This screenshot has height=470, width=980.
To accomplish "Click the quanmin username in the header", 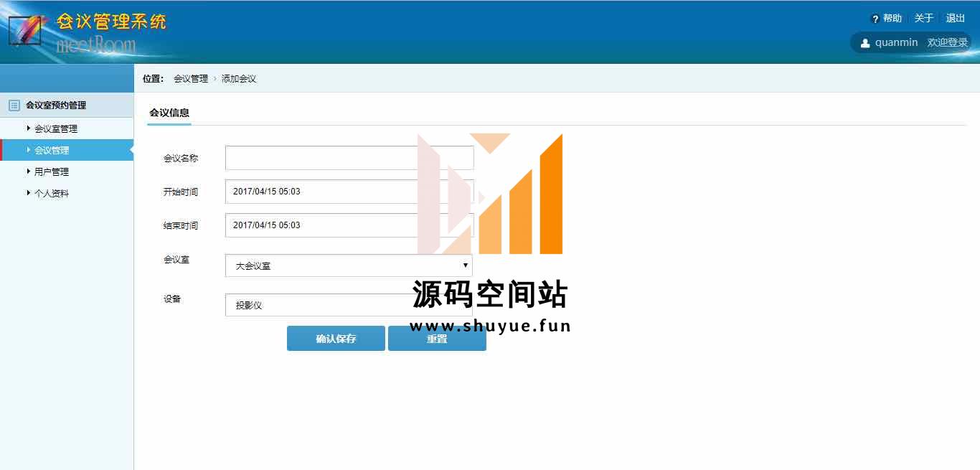I will click(x=896, y=43).
